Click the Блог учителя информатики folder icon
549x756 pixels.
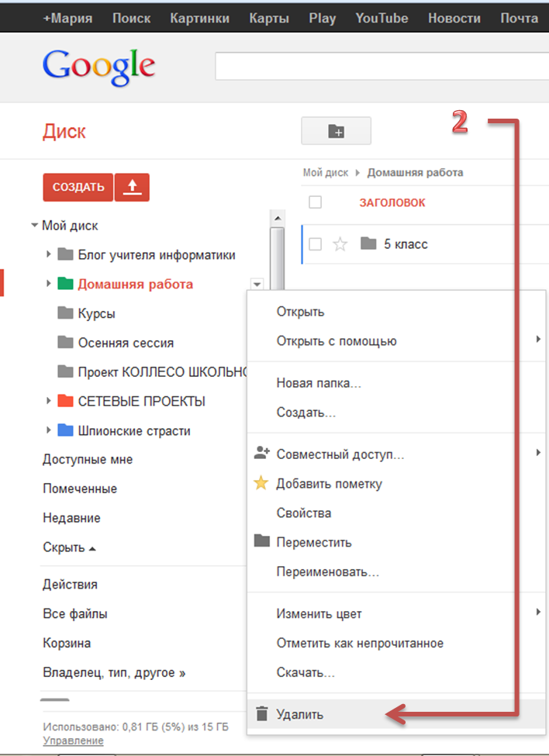65,254
